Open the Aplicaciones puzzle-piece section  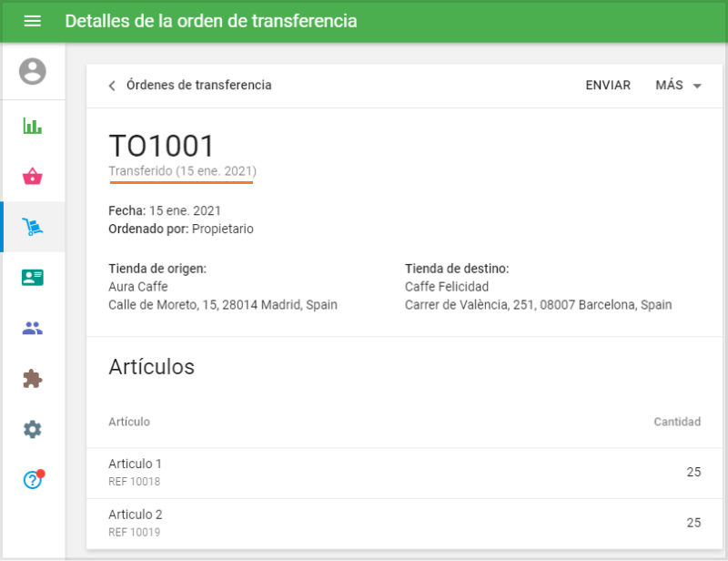[32, 378]
